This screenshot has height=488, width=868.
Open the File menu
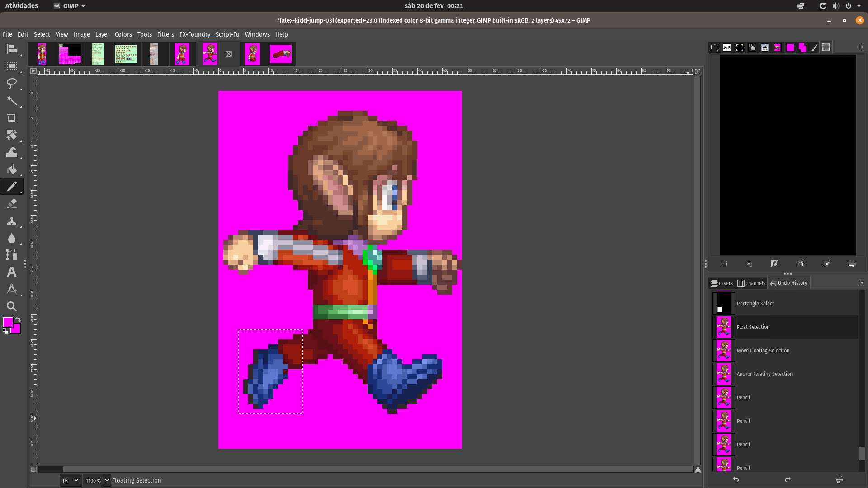(x=7, y=34)
